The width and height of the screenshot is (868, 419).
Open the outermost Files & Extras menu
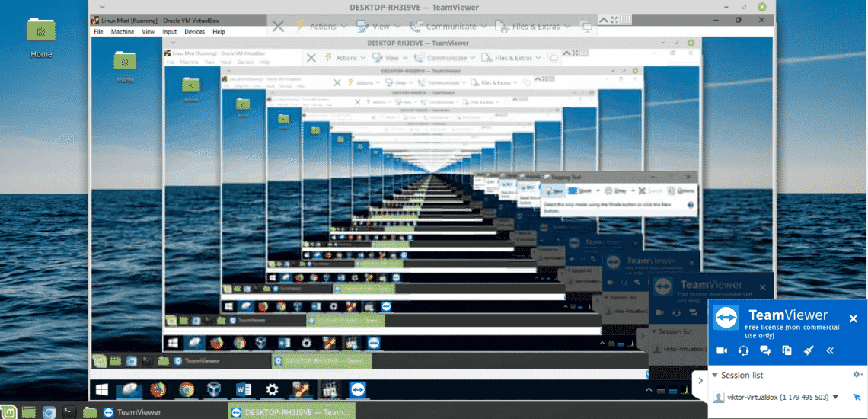[532, 26]
